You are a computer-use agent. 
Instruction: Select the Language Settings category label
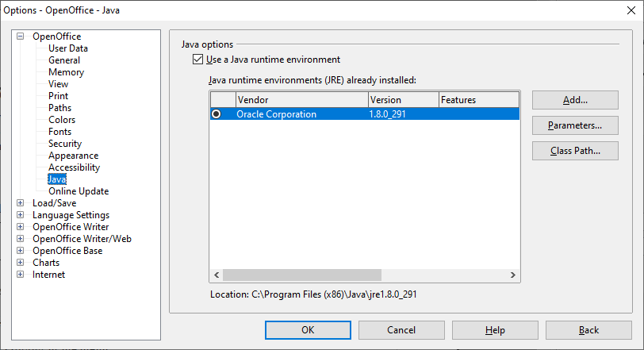tap(71, 215)
